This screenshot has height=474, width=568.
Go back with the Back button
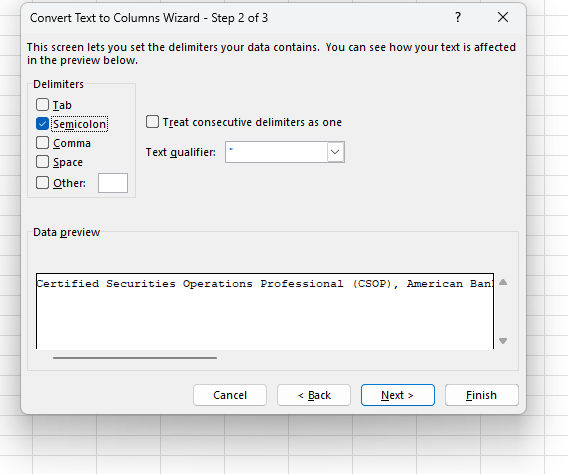click(x=314, y=395)
